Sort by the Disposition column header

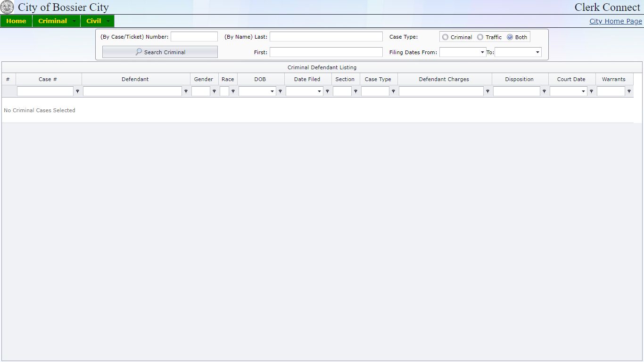click(x=520, y=79)
